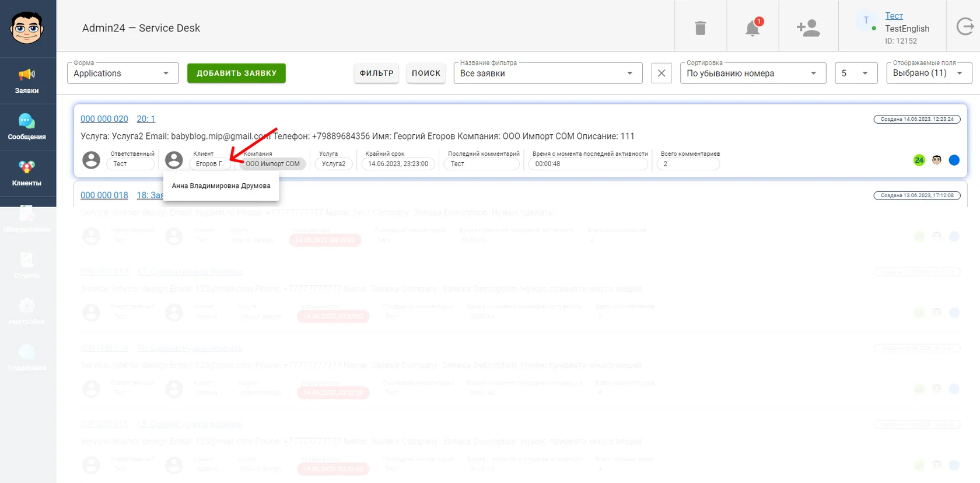Click the Егоров Г. client chip
Screen dimensions: 980x483
(209, 164)
